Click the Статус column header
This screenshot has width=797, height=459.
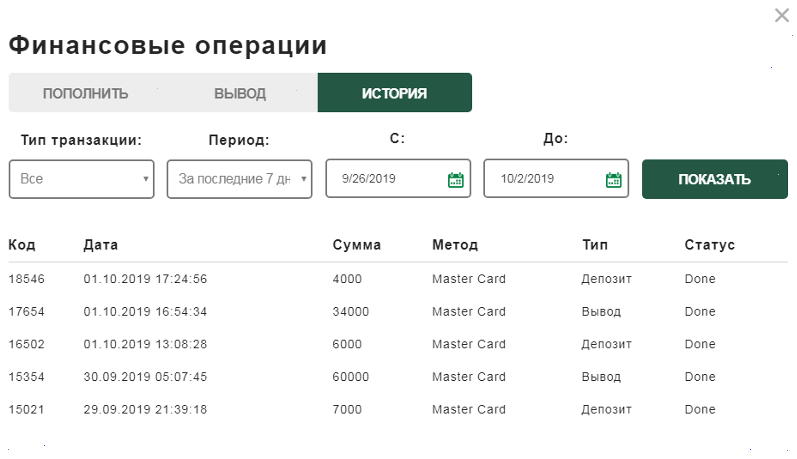click(x=710, y=245)
